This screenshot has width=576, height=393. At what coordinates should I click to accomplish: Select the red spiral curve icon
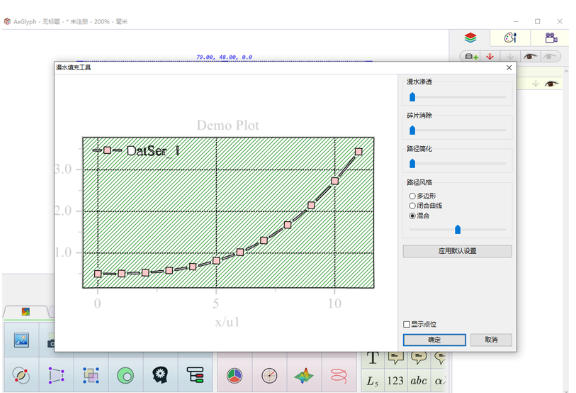(x=339, y=376)
